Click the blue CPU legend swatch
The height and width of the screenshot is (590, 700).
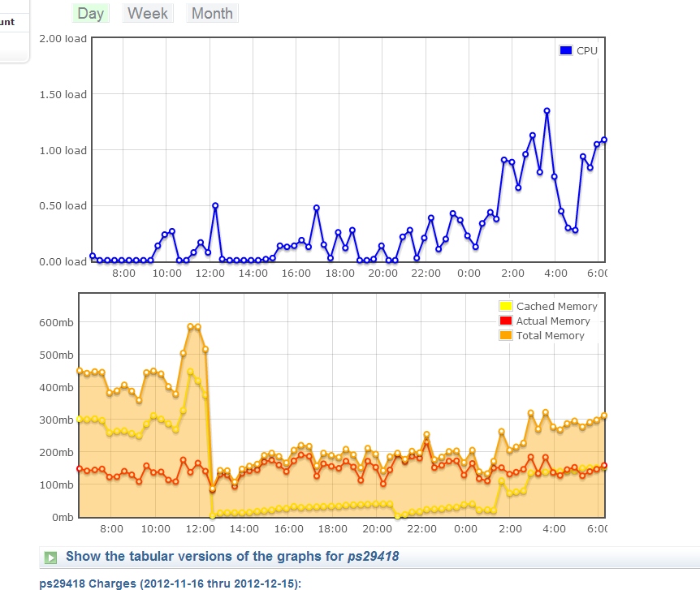click(566, 51)
